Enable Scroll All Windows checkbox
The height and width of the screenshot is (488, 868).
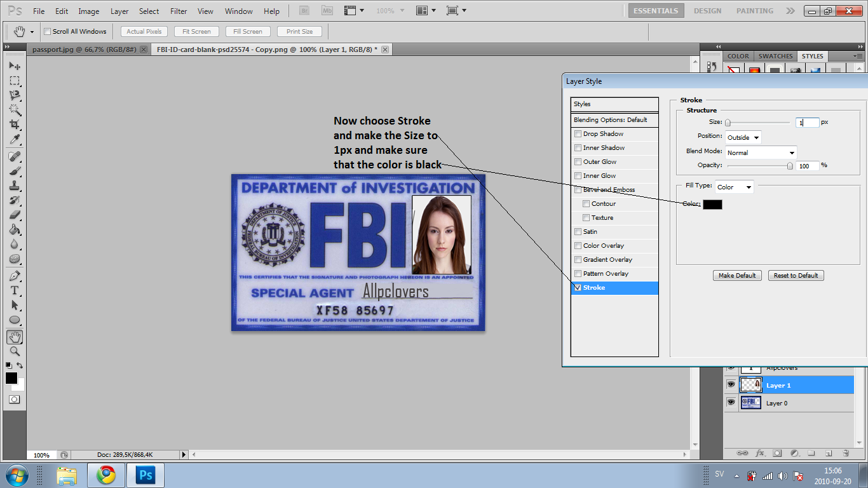point(47,31)
